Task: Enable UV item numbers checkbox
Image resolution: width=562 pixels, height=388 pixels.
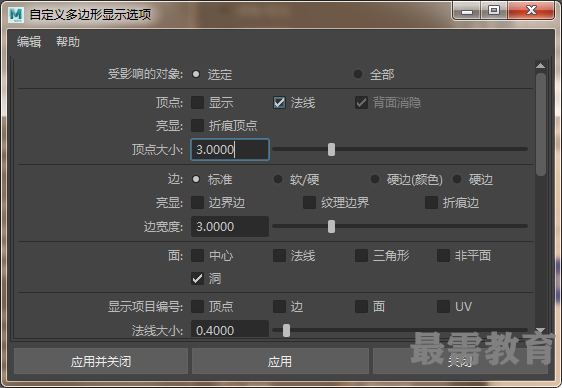Action: click(443, 306)
